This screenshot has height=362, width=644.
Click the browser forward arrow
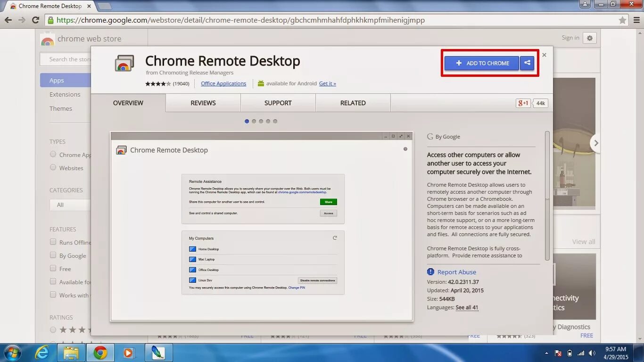pos(22,20)
